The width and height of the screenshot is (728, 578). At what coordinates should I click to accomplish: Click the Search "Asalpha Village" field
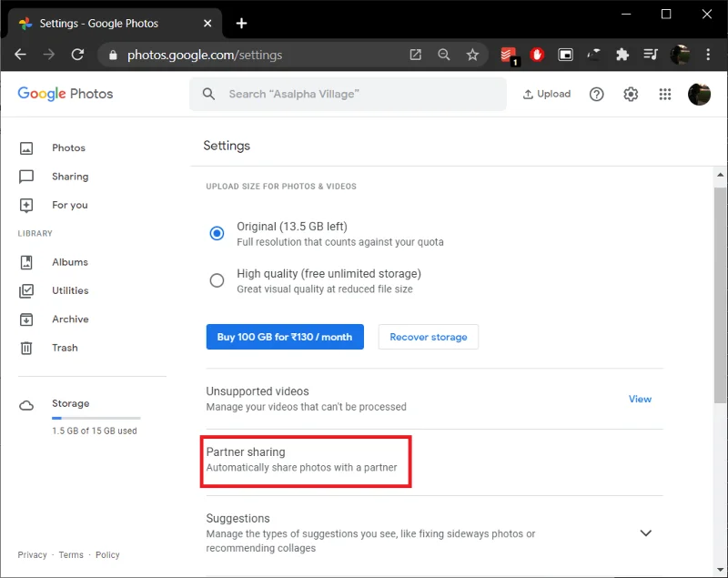point(348,95)
